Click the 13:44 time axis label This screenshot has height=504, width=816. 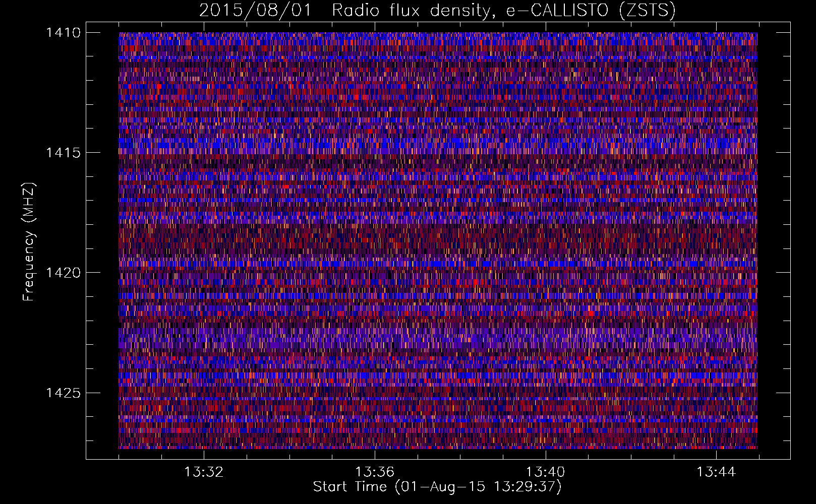tap(716, 472)
